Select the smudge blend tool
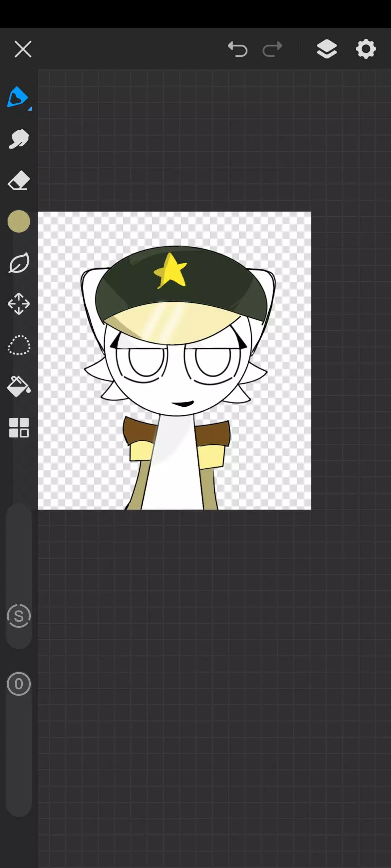 [18, 139]
